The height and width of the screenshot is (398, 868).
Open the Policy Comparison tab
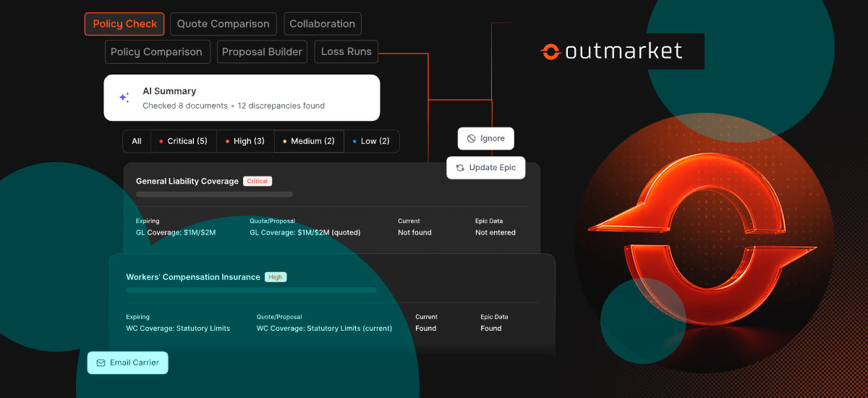point(156,52)
